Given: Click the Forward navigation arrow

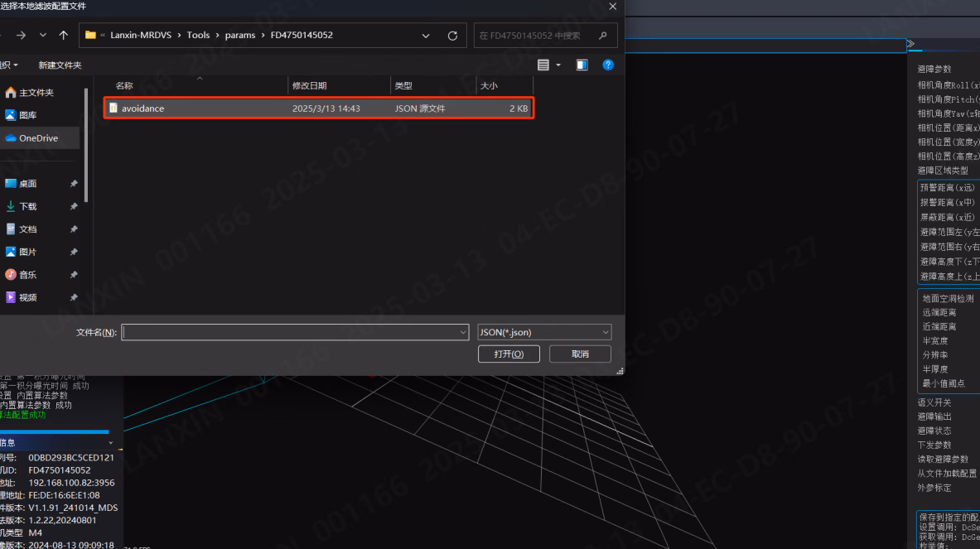Looking at the screenshot, I should click(x=22, y=36).
